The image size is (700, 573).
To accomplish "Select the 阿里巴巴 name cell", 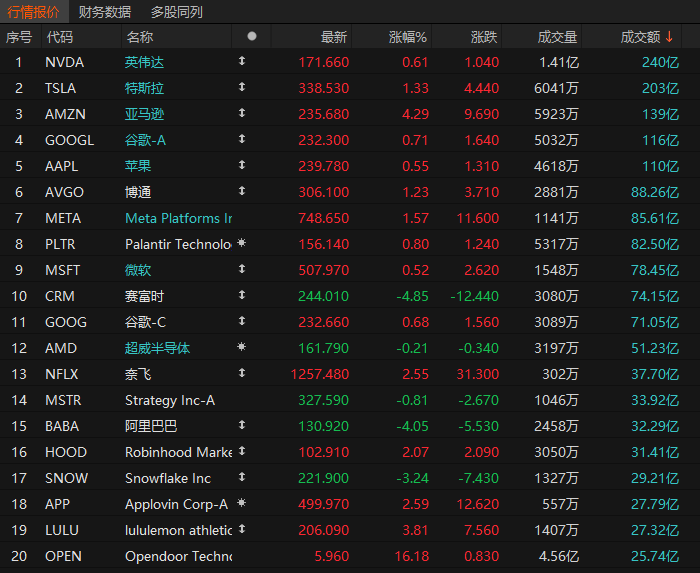I will click(x=151, y=426).
